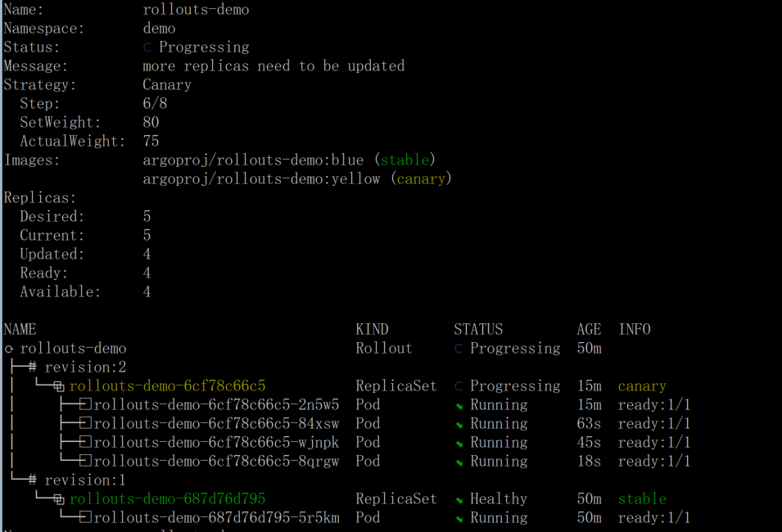Screen dimensions: 782x532
Task: Click the green check beside Healthy status
Action: coord(459,500)
